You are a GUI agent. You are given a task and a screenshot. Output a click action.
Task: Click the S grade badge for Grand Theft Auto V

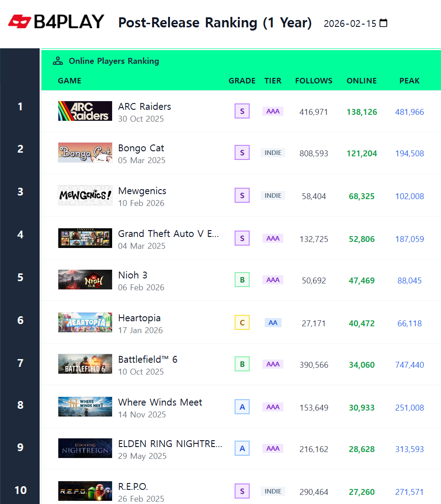point(242,238)
